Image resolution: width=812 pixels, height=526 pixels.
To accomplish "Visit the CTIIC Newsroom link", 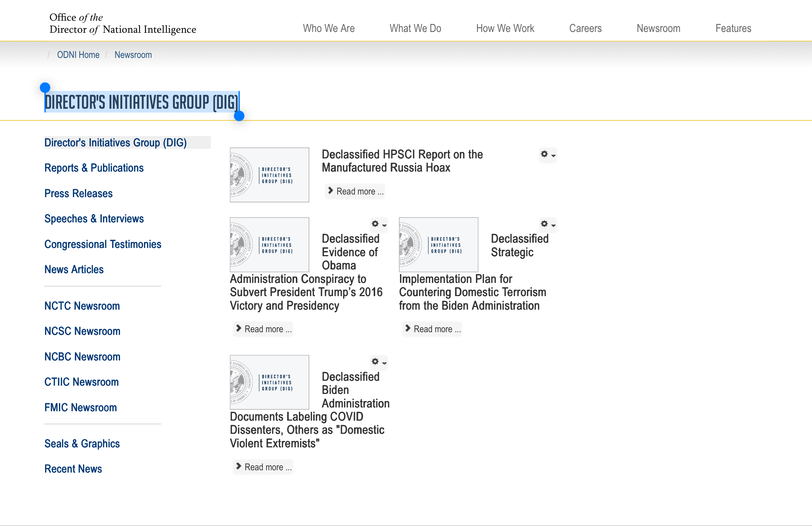I will [82, 382].
